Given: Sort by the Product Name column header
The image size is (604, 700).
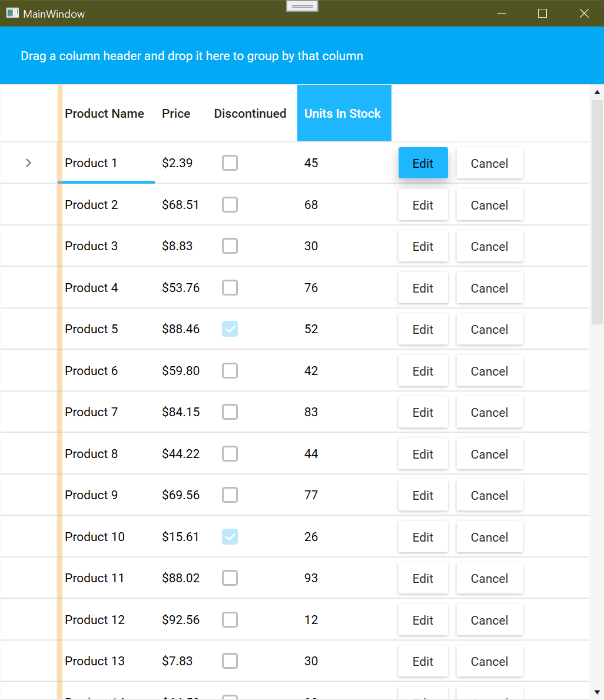Looking at the screenshot, I should coord(104,114).
